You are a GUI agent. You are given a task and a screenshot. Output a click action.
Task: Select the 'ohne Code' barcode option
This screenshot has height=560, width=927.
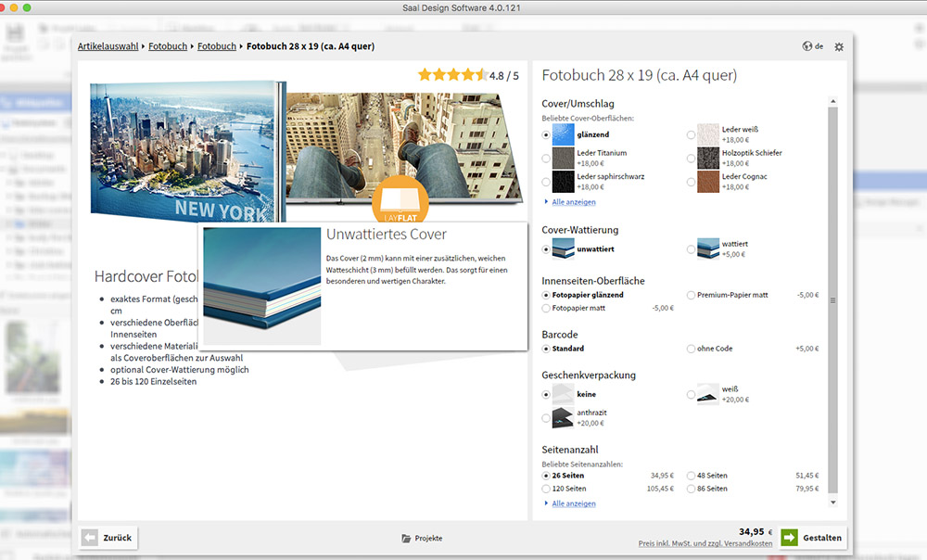[x=691, y=349]
